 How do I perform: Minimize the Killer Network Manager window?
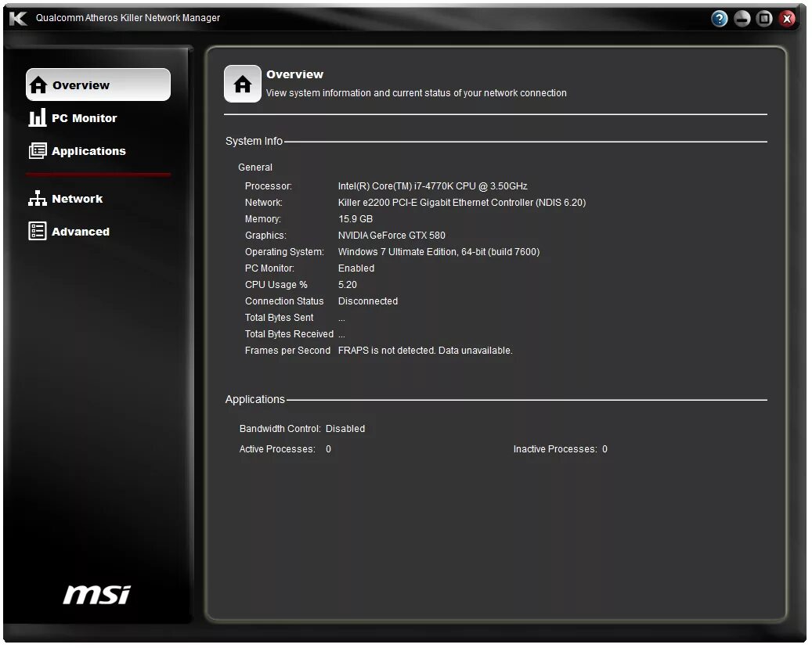[742, 19]
